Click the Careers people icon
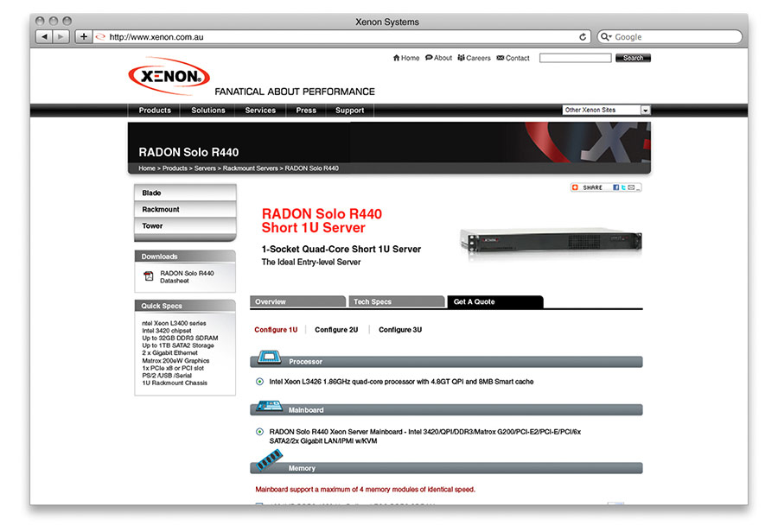 [x=462, y=59]
